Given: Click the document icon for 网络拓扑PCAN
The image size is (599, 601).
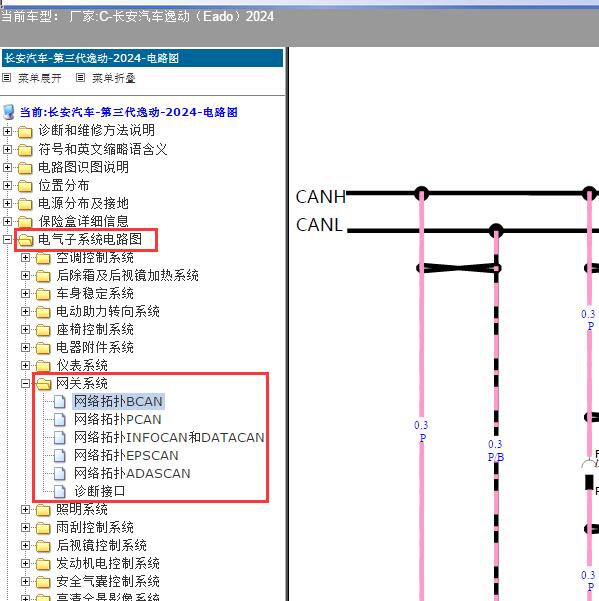Looking at the screenshot, I should (x=59, y=419).
